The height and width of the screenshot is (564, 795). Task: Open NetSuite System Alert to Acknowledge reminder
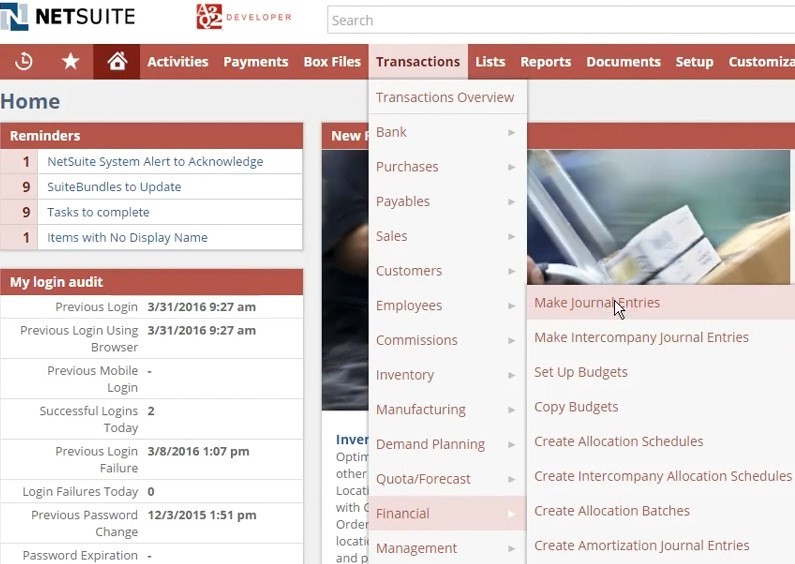[155, 162]
